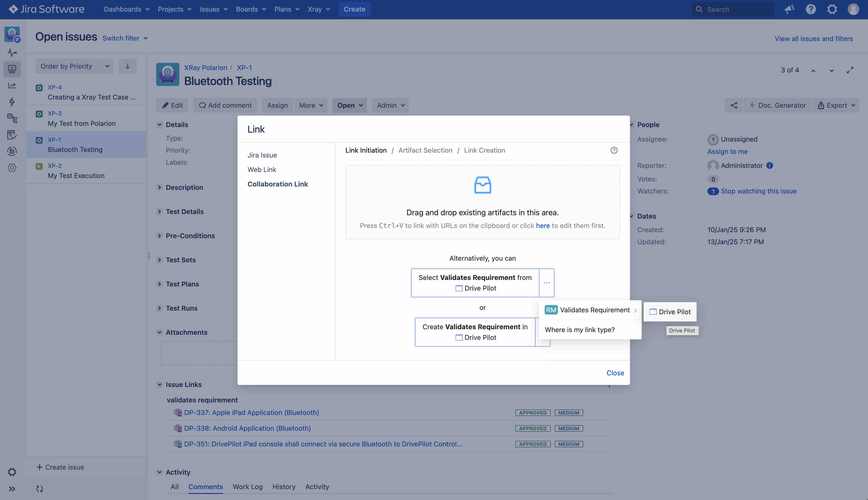This screenshot has width=868, height=500.
Task: Click the info icon next to Administrator
Action: [x=770, y=165]
